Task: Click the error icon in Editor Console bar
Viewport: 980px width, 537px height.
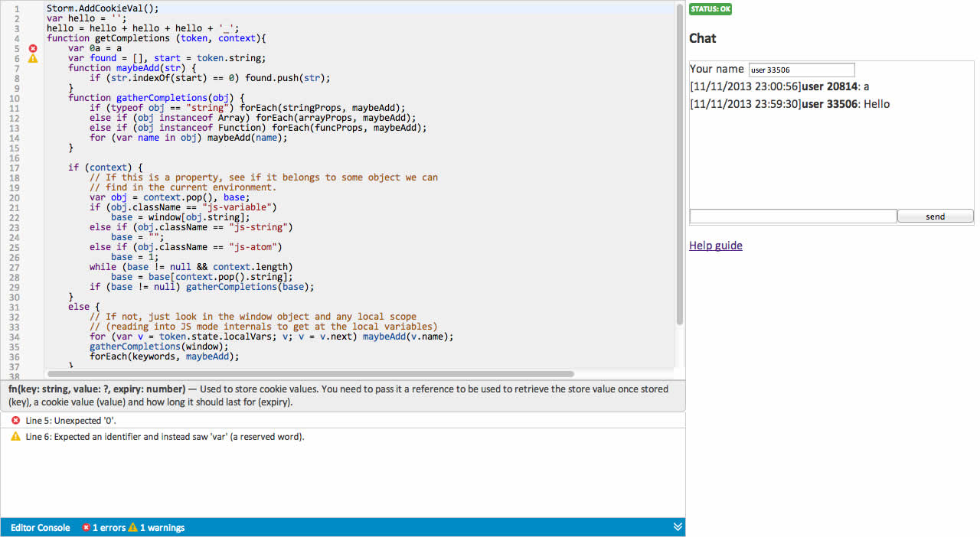Action: click(87, 527)
